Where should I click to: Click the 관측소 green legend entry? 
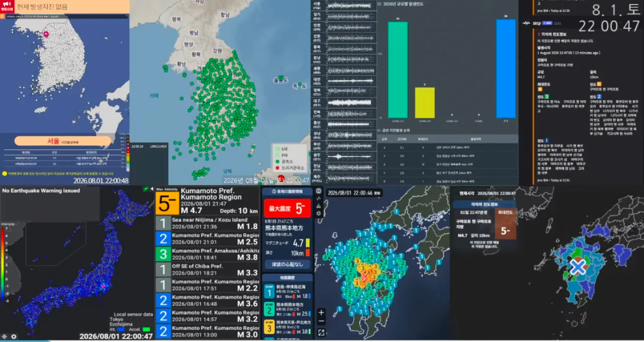tap(284, 161)
